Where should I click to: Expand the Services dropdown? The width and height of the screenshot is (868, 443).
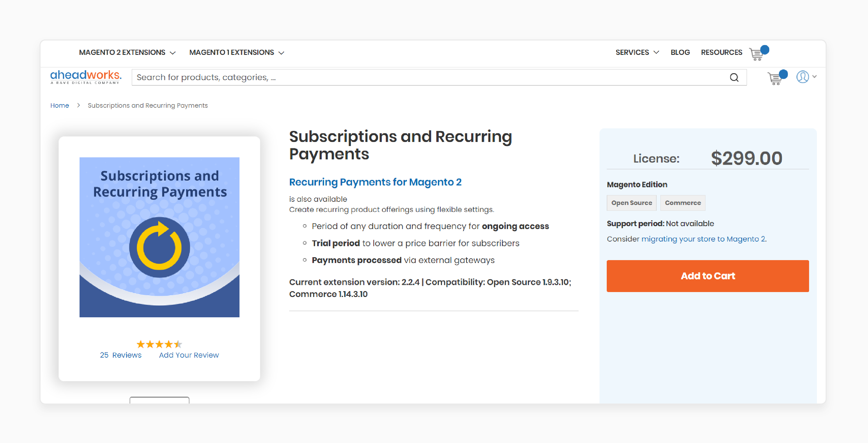click(637, 53)
